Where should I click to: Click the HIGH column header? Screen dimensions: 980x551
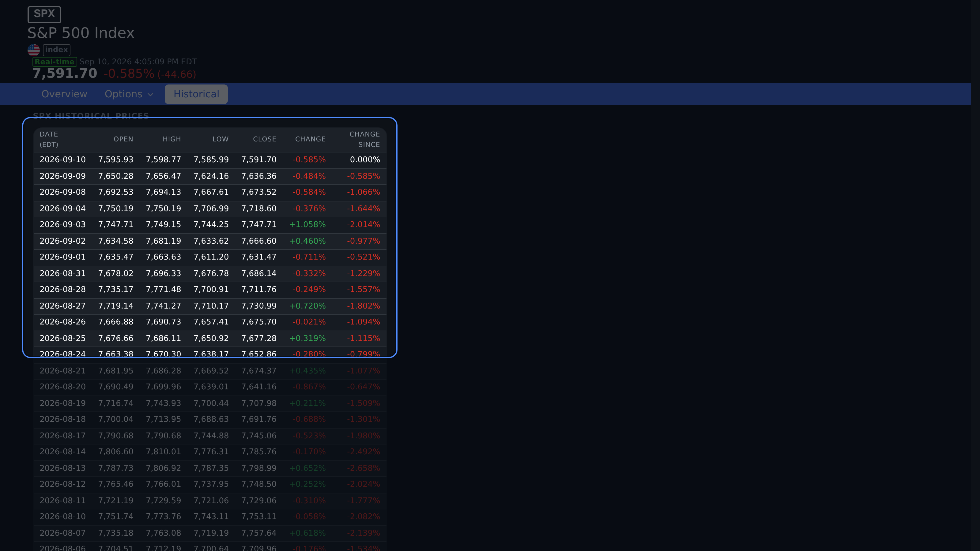click(171, 139)
